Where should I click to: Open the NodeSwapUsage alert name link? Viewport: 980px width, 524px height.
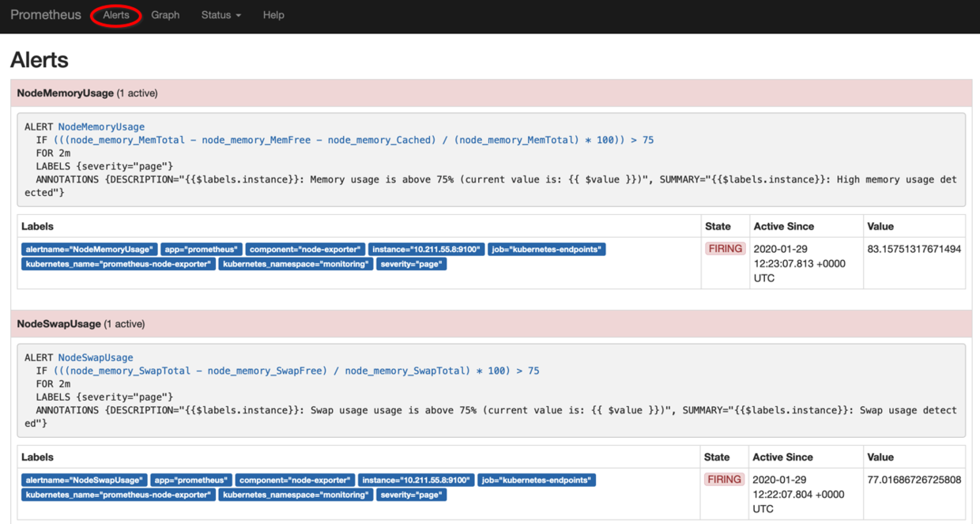[x=96, y=357]
